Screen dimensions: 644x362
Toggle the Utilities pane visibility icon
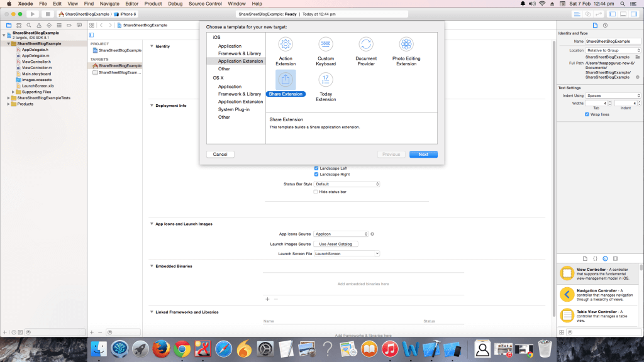coord(634,14)
